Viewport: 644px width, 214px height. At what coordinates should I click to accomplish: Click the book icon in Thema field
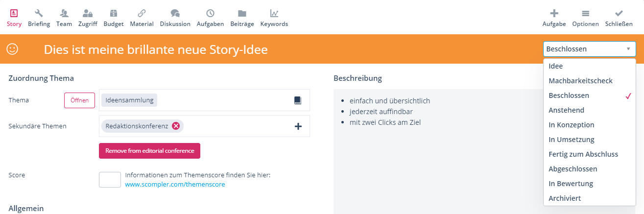click(x=298, y=100)
